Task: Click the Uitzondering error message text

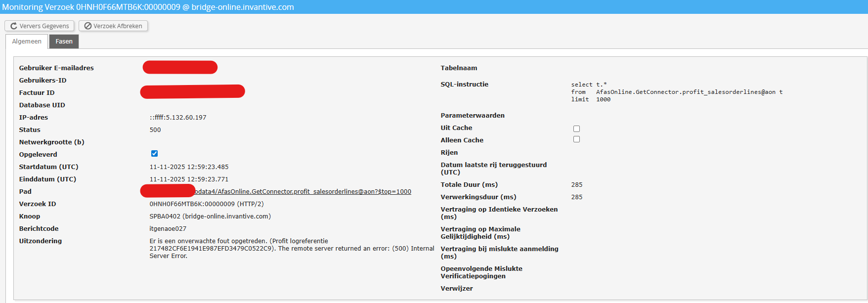Action: click(292, 249)
